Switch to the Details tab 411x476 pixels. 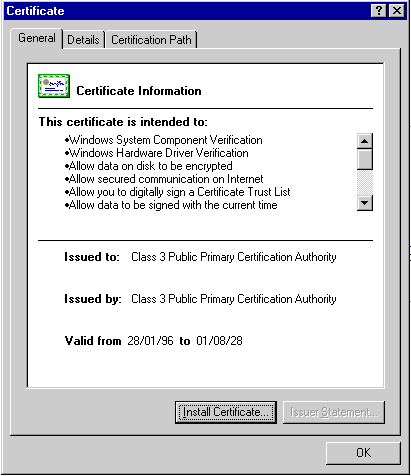[x=83, y=40]
